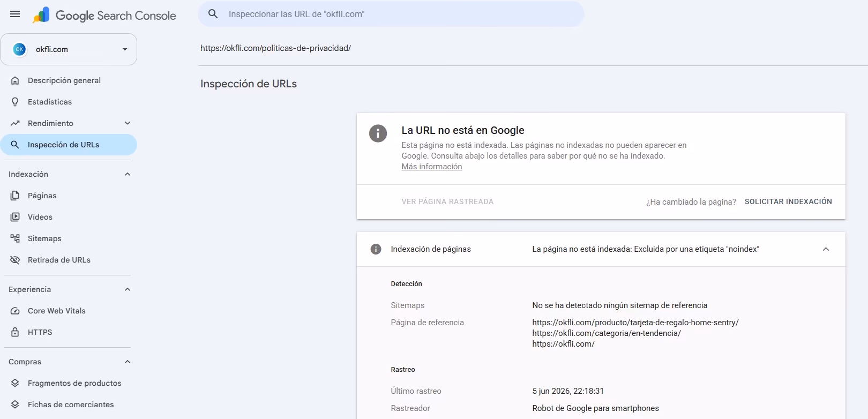Click the Core Web Vitals gauge icon

[x=15, y=311]
